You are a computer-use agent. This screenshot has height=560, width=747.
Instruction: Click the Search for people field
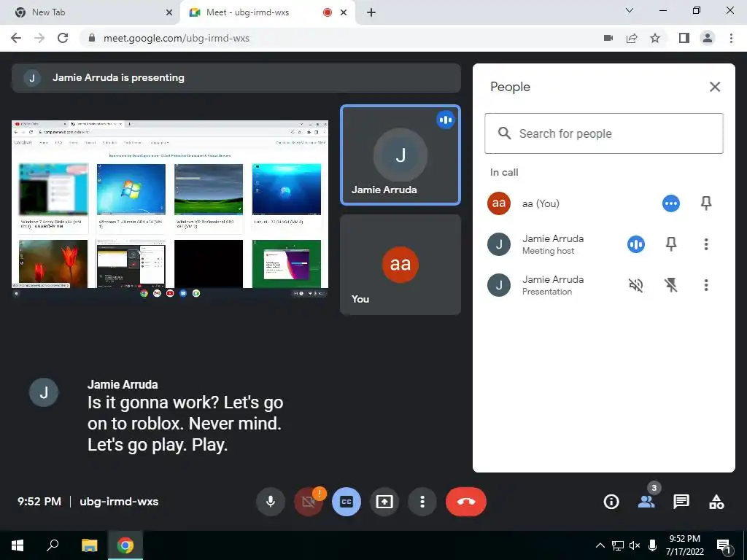pyautogui.click(x=604, y=133)
